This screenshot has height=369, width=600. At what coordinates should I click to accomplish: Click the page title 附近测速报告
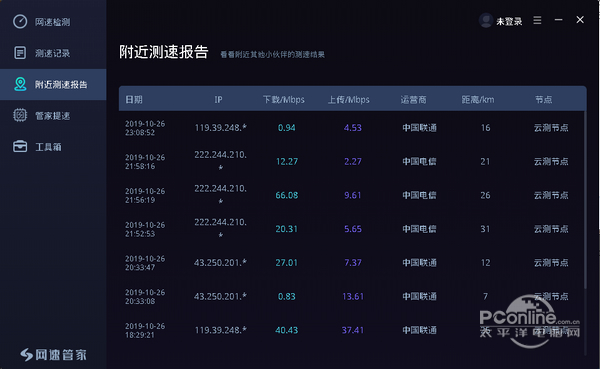(x=163, y=52)
